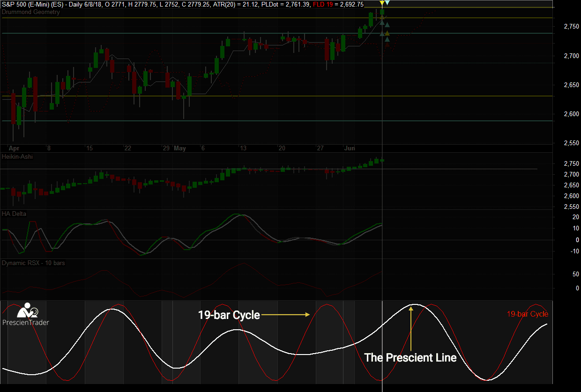Click the 29 date label on the axis
Image resolution: width=581 pixels, height=392 pixels.
[166, 148]
